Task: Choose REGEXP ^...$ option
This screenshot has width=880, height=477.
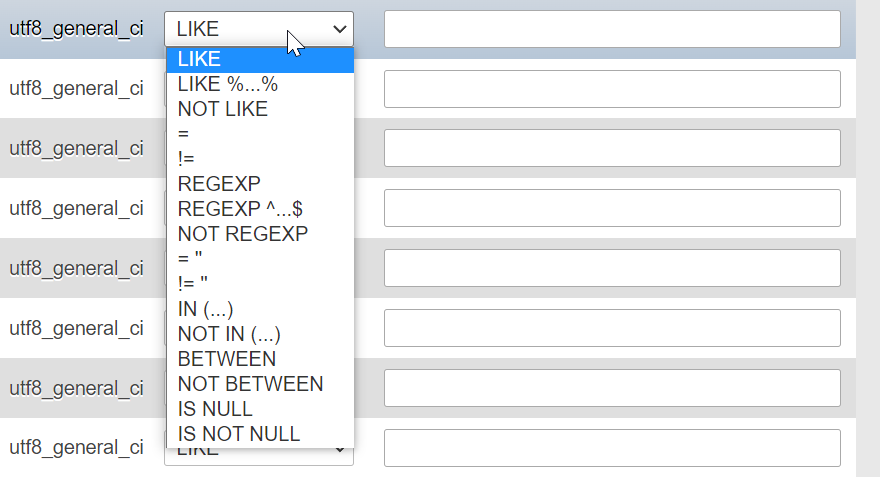Action: point(260,209)
